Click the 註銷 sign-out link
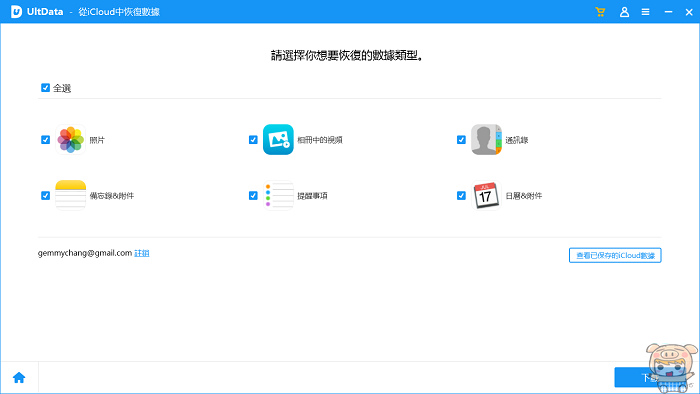Screen dimensions: 700x394 coord(142,253)
